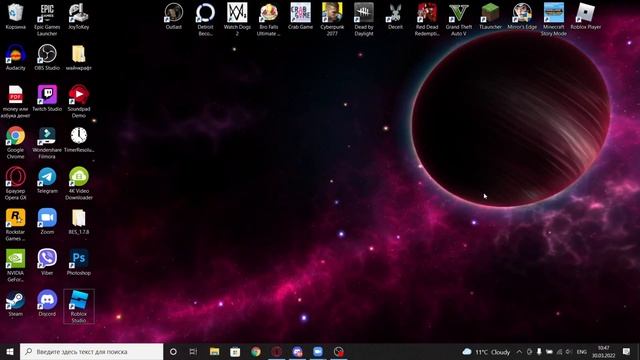Select the money PDF file icon
Viewport: 640px width, 360px height.
click(16, 102)
